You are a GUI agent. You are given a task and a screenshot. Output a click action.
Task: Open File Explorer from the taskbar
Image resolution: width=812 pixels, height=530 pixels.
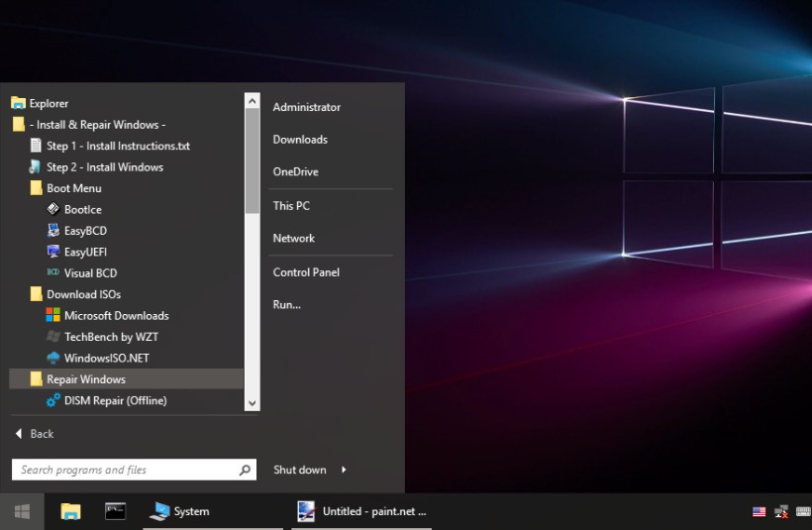(70, 512)
